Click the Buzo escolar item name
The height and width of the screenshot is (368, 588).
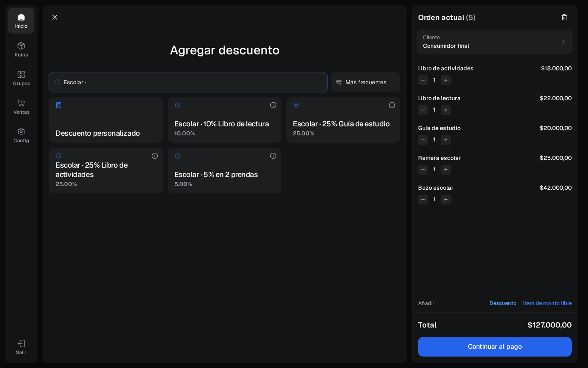click(436, 188)
